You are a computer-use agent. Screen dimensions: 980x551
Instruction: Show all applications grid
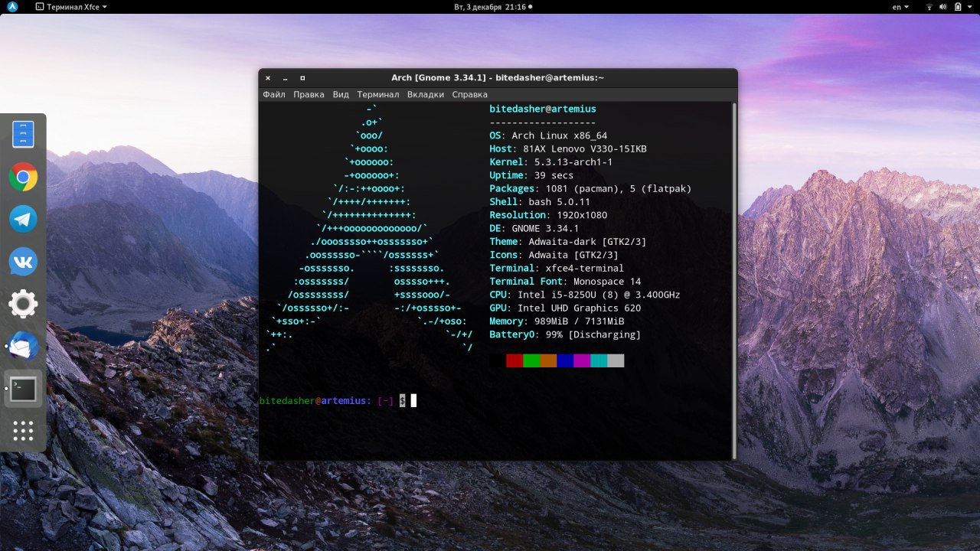point(23,431)
